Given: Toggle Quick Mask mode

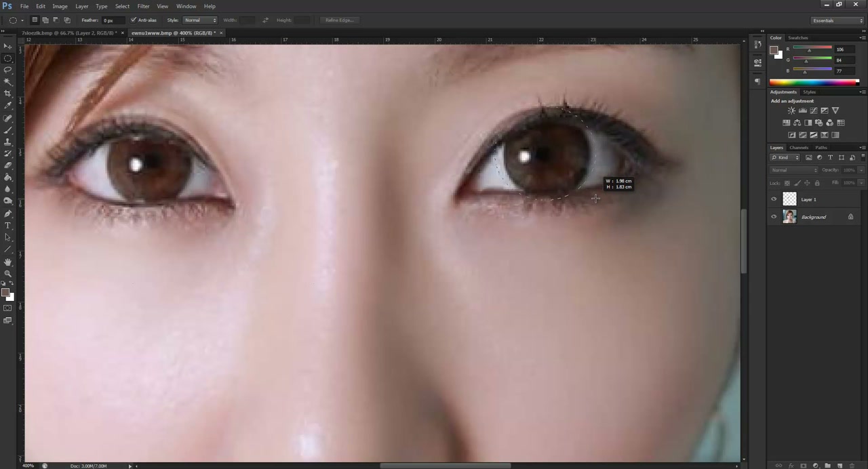Looking at the screenshot, I should (x=7, y=308).
